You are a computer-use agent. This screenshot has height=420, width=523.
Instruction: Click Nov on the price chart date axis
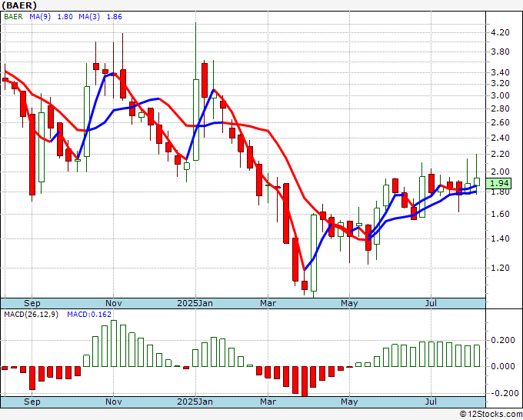[113, 304]
